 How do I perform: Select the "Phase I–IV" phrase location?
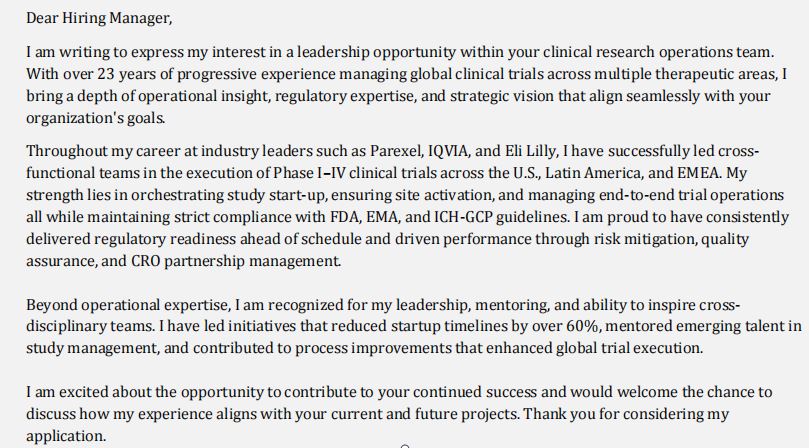[x=309, y=173]
